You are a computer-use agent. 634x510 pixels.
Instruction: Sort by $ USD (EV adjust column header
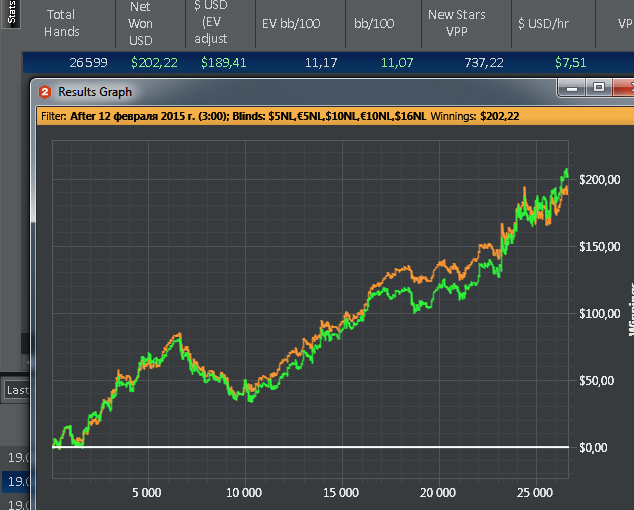pos(211,23)
